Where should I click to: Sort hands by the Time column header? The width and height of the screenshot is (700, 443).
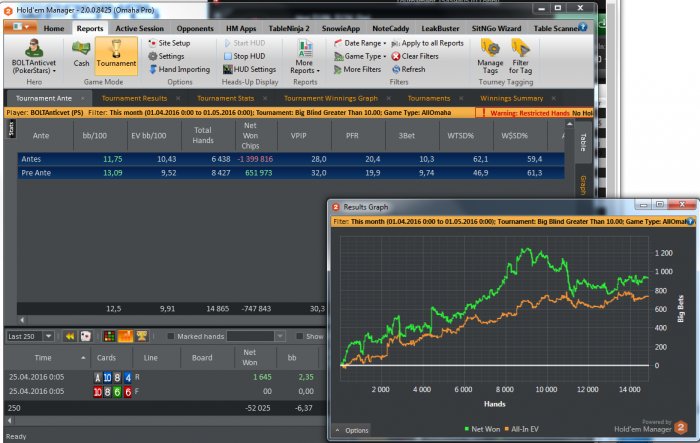click(43, 356)
